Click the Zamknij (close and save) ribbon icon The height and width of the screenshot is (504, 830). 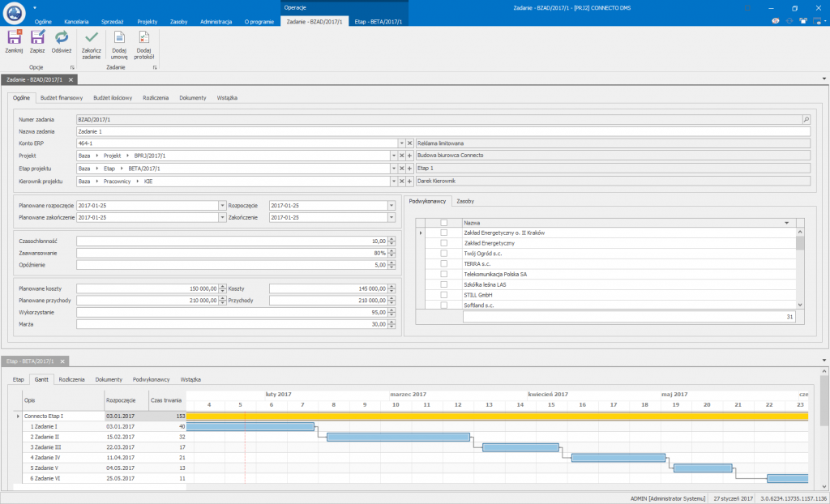[15, 37]
